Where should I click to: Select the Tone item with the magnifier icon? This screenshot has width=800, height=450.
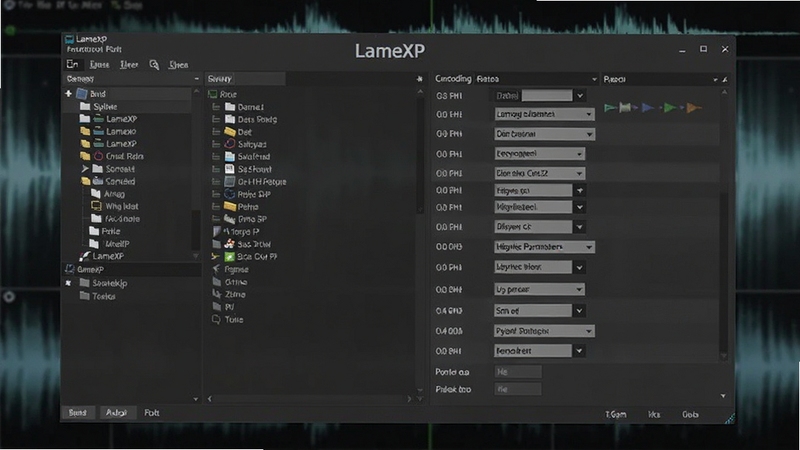[228, 319]
